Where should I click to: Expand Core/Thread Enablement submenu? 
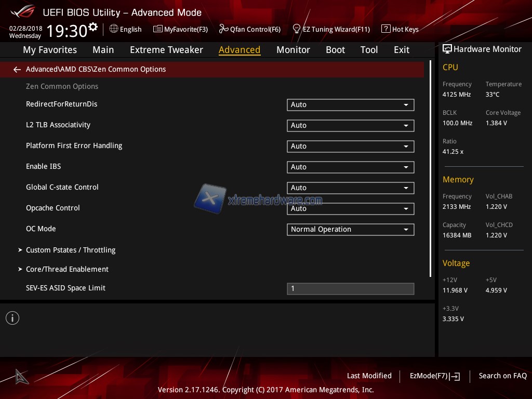point(67,269)
